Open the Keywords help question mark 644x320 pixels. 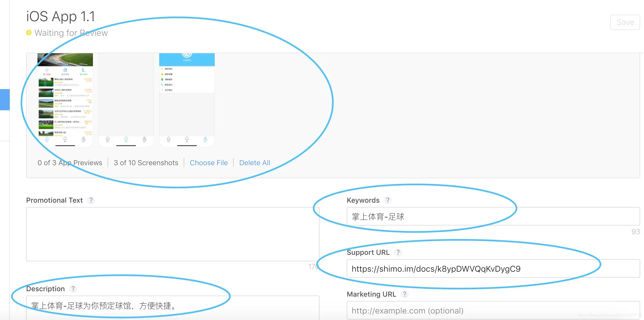388,200
